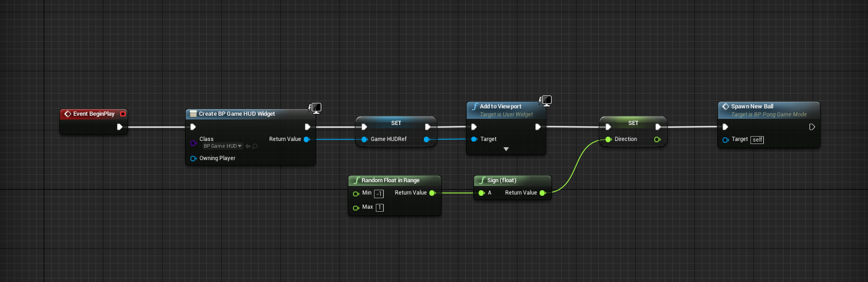The height and width of the screenshot is (282, 868).
Task: Click the function icon on the Sign (float) header
Action: pos(481,180)
